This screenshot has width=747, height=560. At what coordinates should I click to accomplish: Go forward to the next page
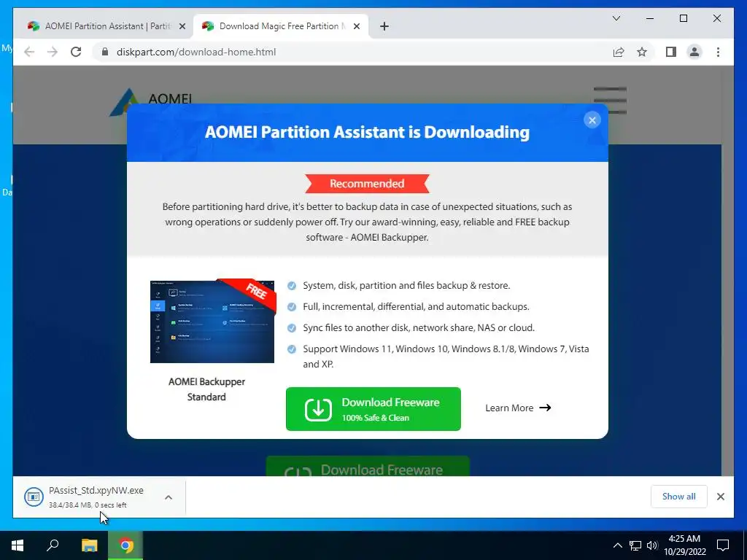[52, 52]
